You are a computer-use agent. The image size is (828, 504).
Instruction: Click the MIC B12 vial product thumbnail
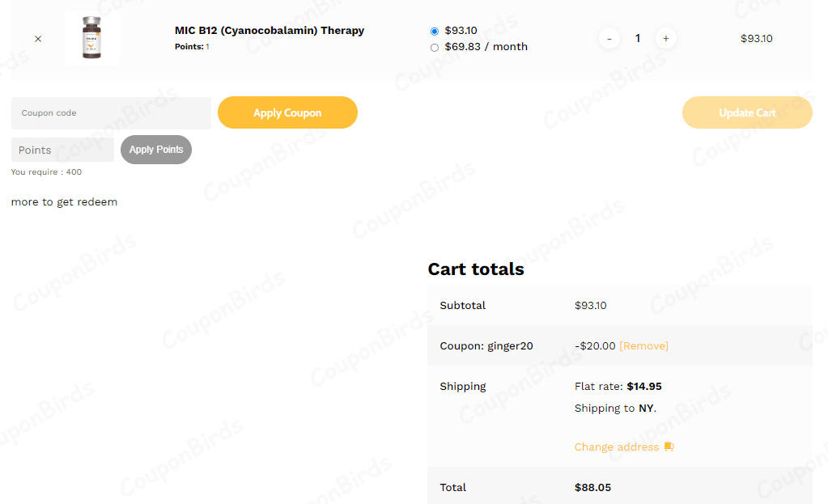pos(91,38)
